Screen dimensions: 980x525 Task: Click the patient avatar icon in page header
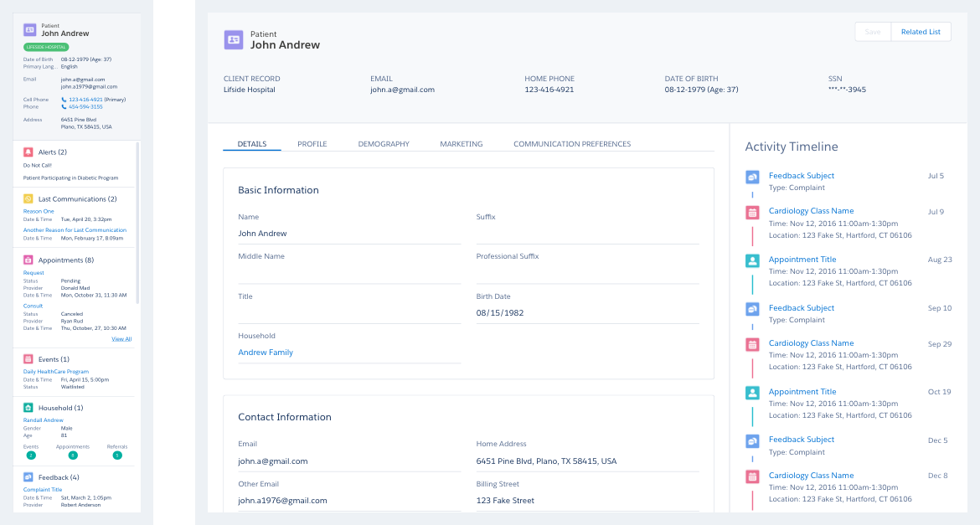tap(235, 40)
